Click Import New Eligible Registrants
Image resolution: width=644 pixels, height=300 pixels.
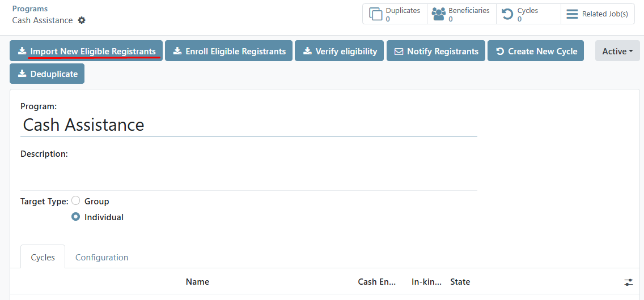[x=86, y=51]
